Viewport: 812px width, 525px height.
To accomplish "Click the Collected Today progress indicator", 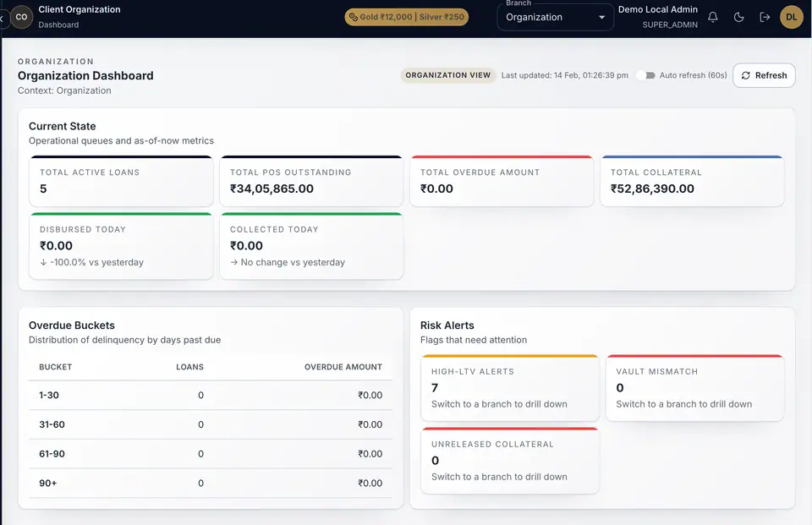I will tap(288, 262).
